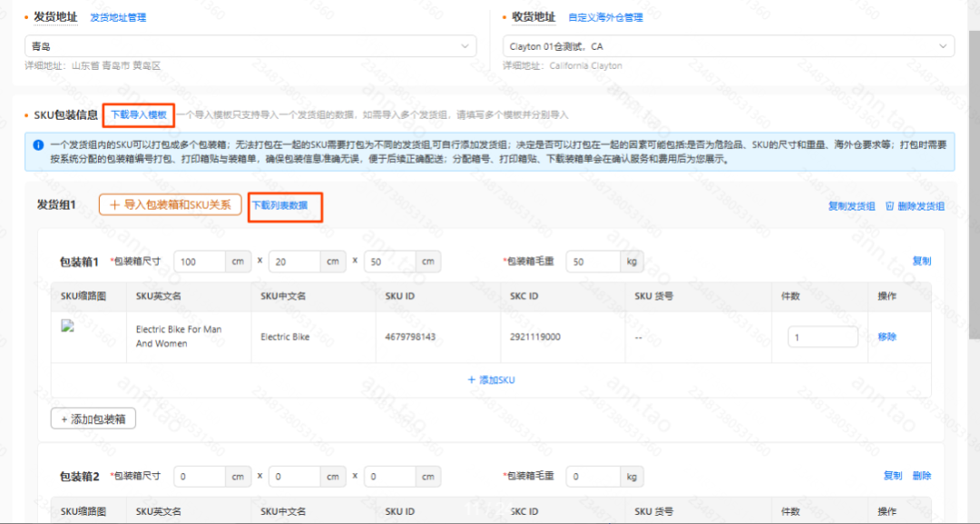Open 发货地址管理 link
This screenshot has width=980, height=524.
click(x=118, y=17)
